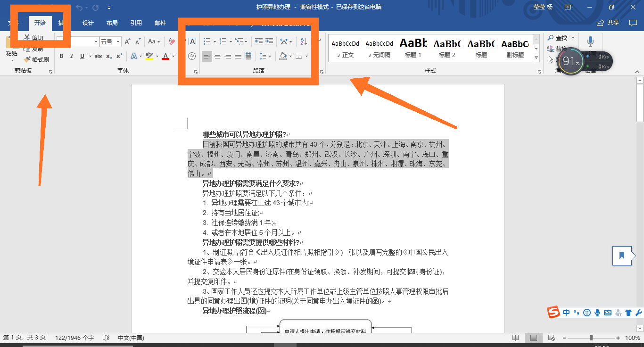Open the comments speech bubble icon
644x347 pixels.
[633, 23]
